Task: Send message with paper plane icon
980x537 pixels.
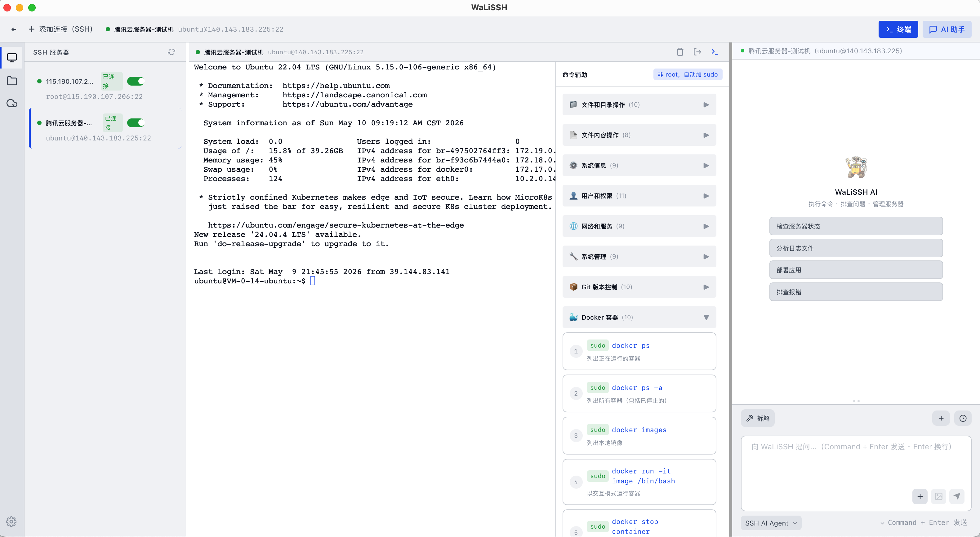Action: 957,496
